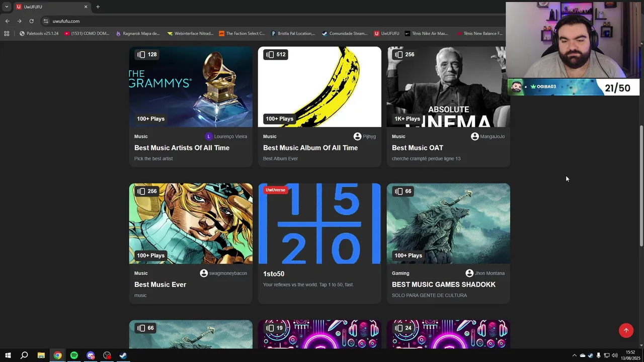Screen dimensions: 644x362
Task: Open the banana album cover thumbnail
Action: 319,87
